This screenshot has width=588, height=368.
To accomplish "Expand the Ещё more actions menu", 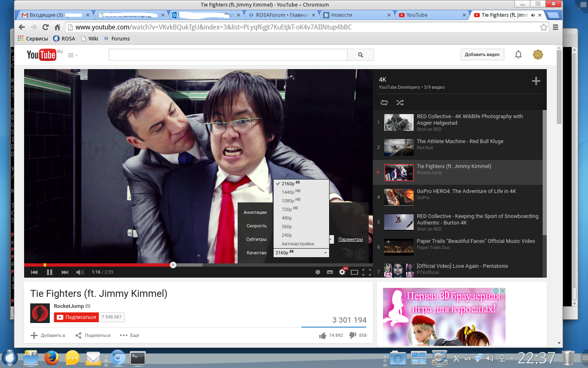I will click(129, 335).
